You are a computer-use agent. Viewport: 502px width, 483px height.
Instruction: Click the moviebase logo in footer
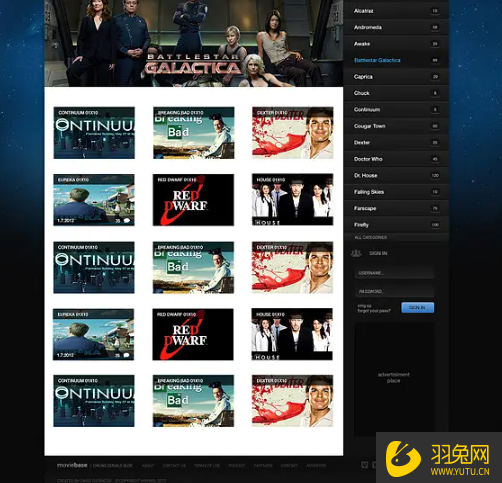point(72,465)
